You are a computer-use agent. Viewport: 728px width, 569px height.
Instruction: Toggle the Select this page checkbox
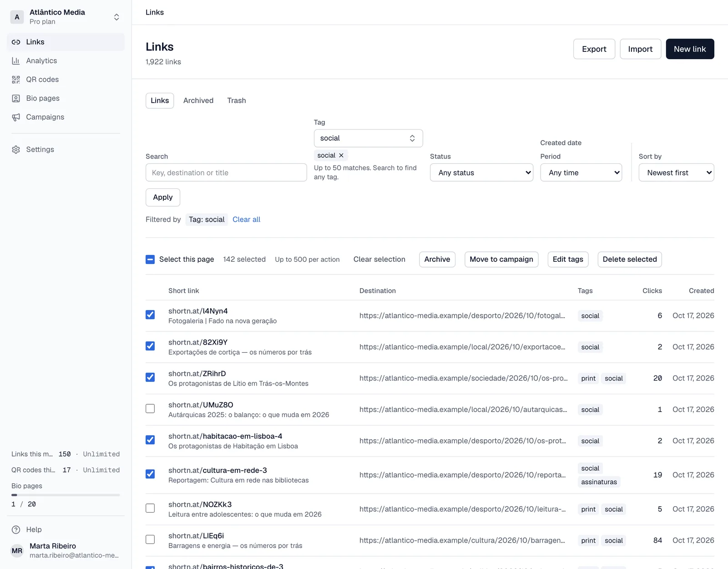coord(150,259)
